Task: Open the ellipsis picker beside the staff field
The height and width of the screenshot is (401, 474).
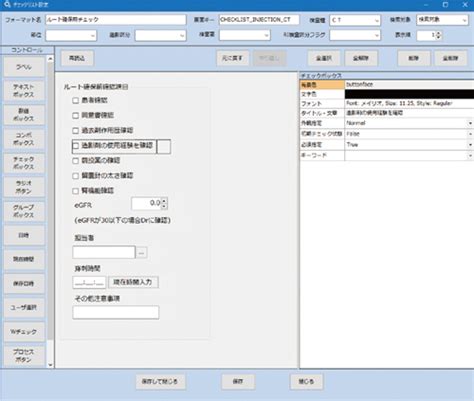Action: coord(141,253)
